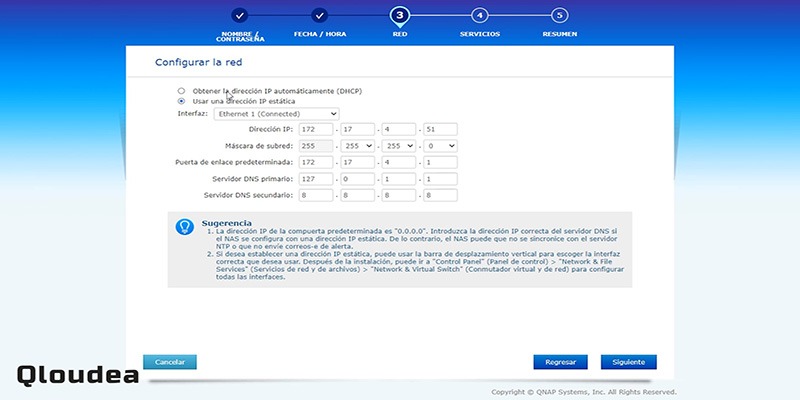Click first octet of Servidor DNS primario

316,179
